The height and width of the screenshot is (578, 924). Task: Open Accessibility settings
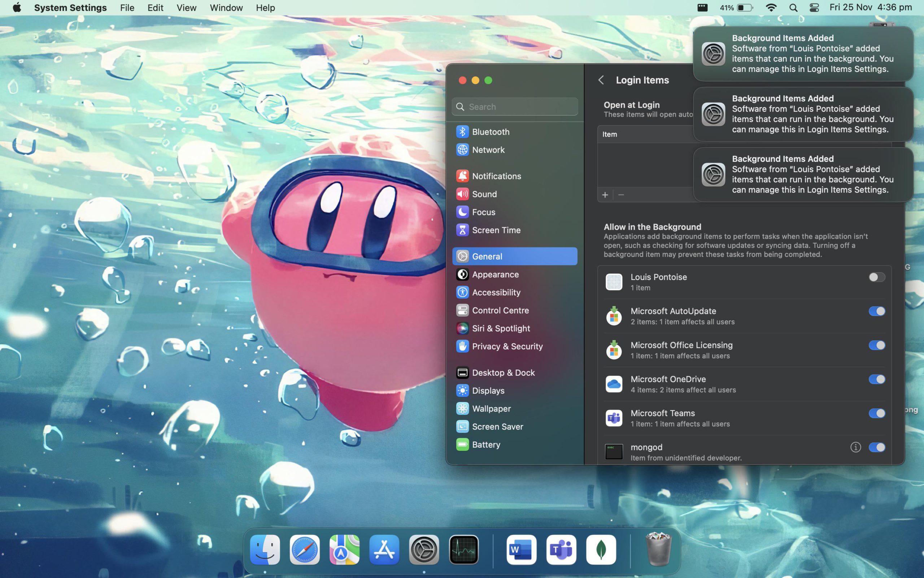tap(514, 292)
